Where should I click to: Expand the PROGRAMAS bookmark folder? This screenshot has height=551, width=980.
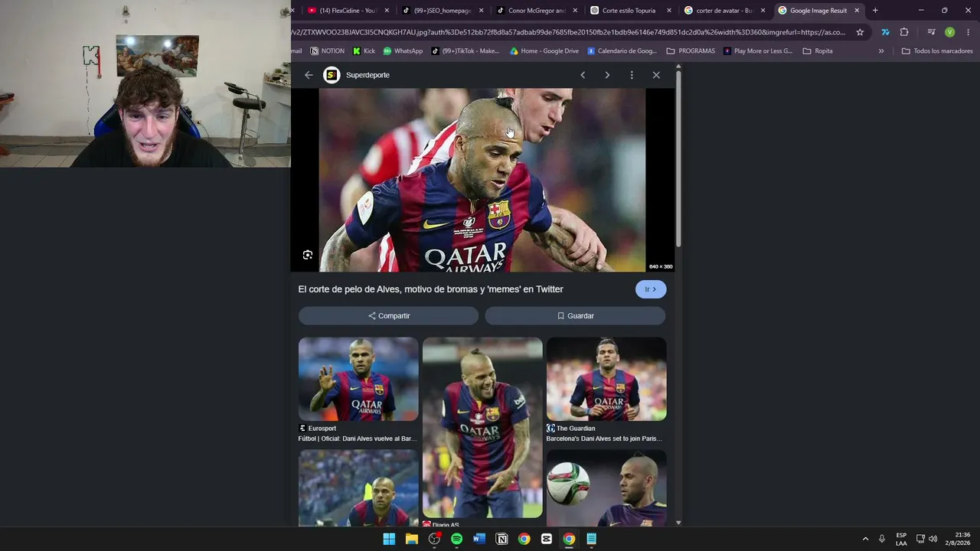pyautogui.click(x=691, y=51)
